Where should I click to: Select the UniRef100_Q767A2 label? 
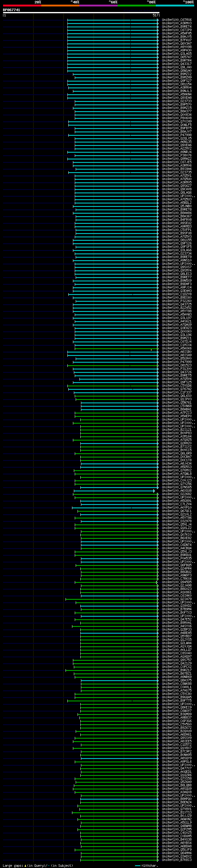click(176, 389)
